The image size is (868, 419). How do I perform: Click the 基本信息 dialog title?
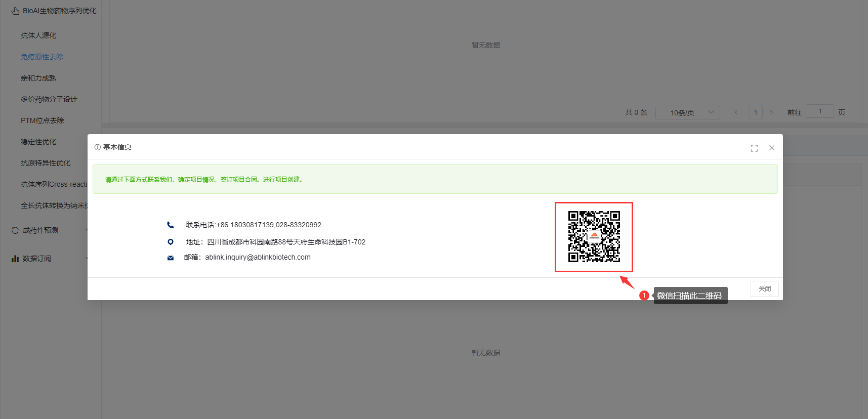[117, 147]
